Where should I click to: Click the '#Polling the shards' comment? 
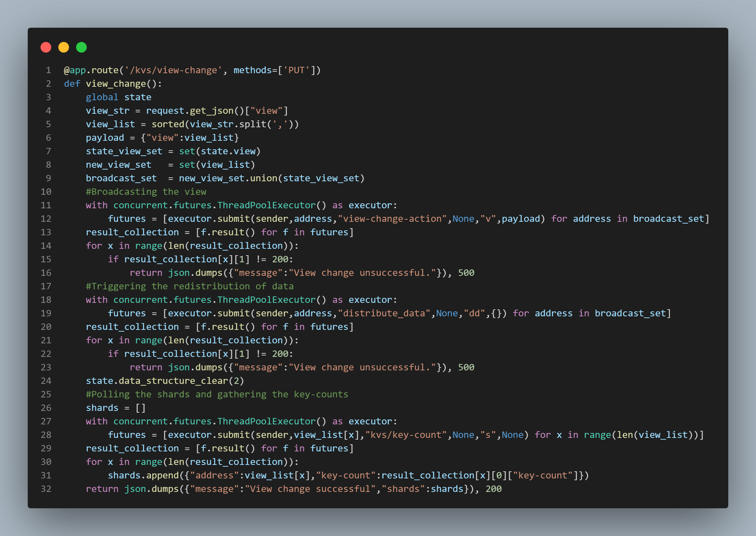217,395
